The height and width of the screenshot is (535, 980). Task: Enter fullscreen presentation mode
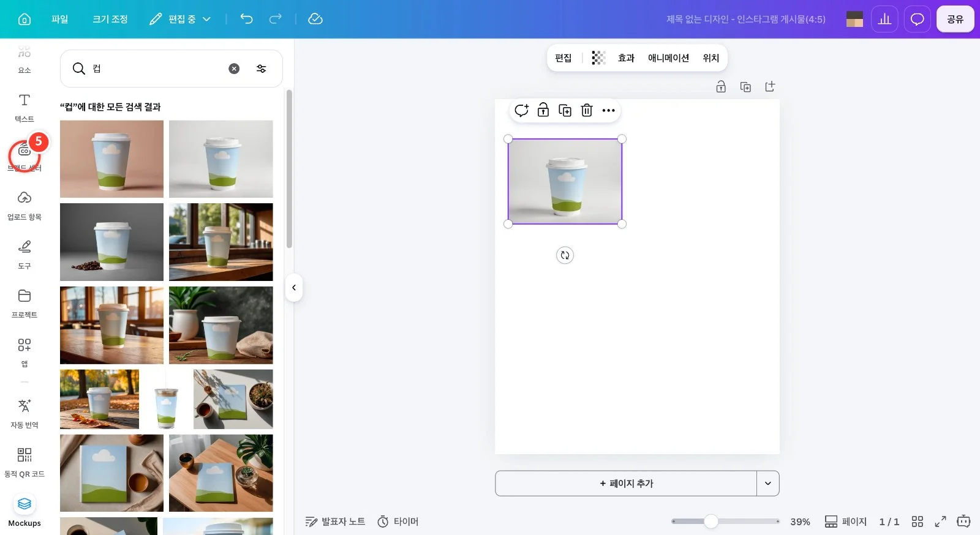[x=940, y=522]
